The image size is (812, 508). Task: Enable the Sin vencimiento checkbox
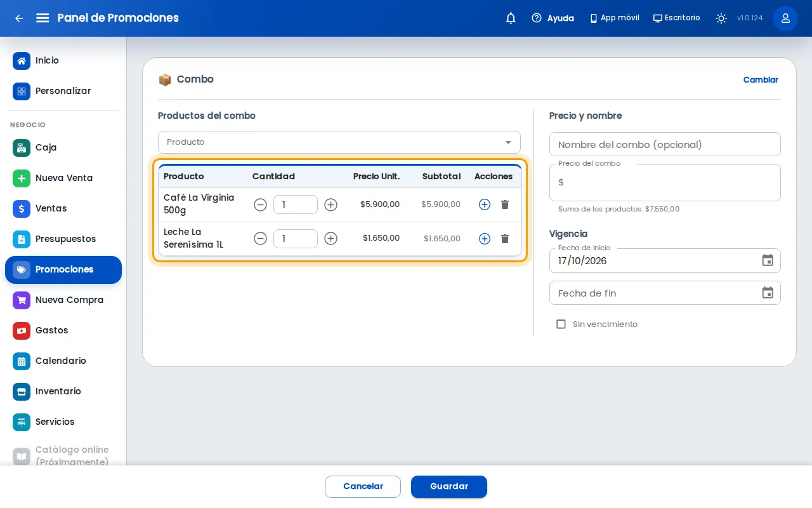point(561,324)
